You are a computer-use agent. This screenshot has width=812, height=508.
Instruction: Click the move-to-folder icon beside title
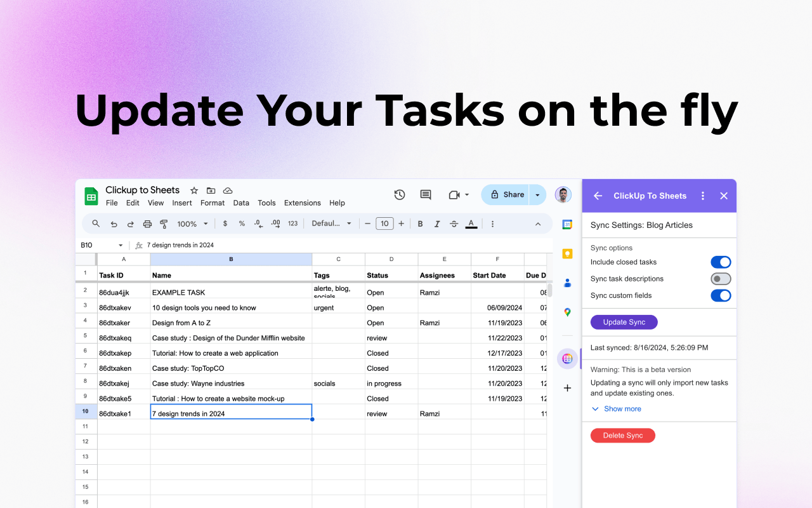211,190
